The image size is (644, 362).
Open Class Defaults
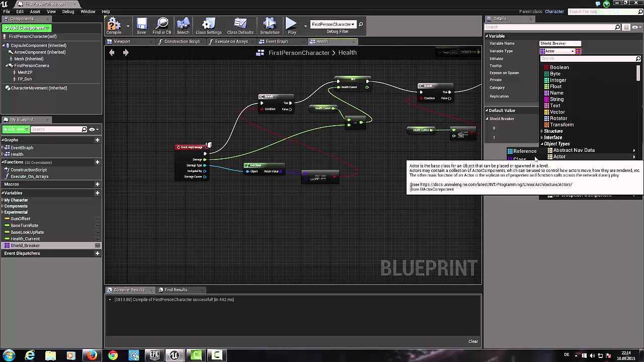(x=240, y=24)
